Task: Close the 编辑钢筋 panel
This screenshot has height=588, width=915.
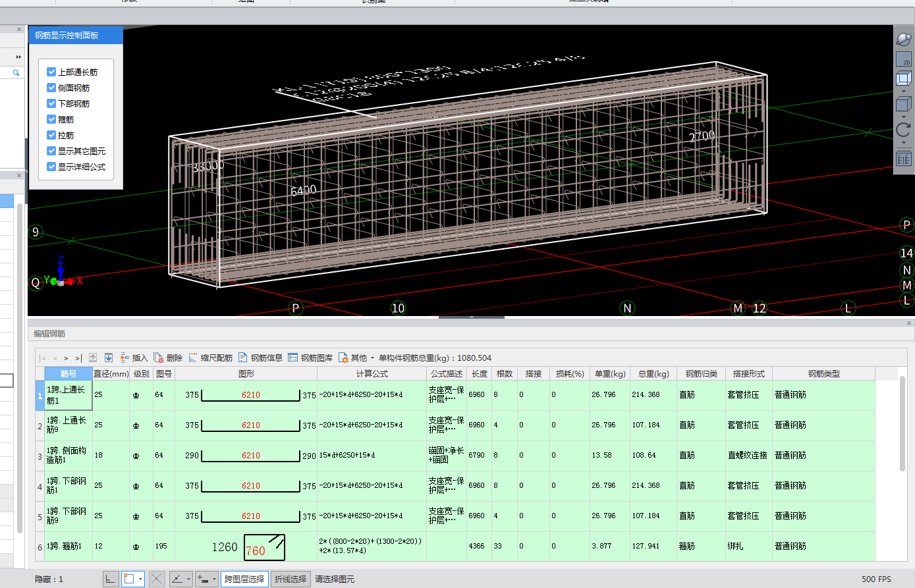Action: click(909, 323)
